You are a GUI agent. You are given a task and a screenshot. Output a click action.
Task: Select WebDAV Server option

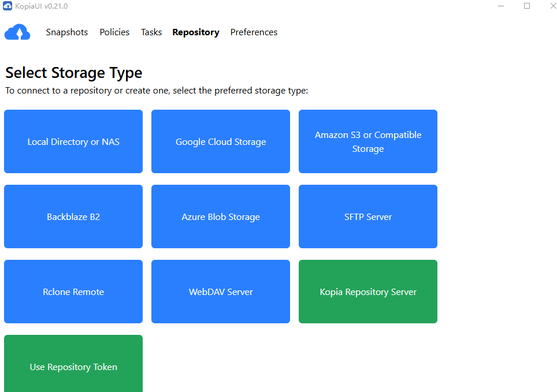tap(221, 292)
